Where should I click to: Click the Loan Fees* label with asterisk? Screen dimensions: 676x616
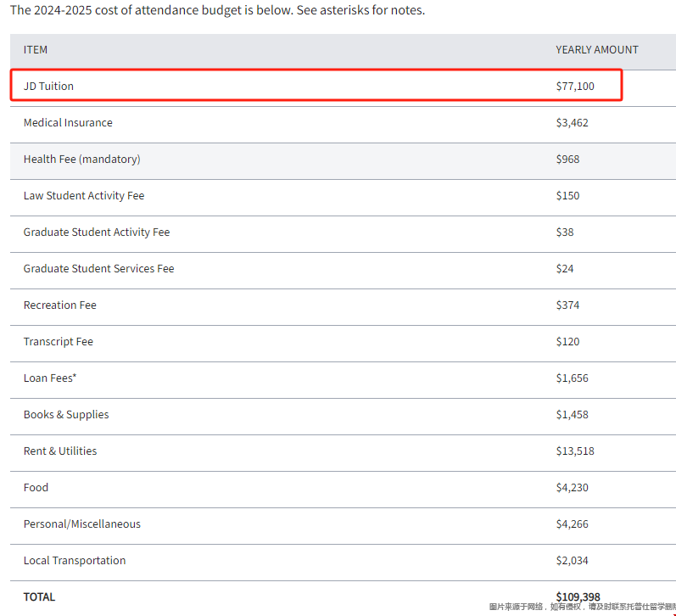pos(50,378)
